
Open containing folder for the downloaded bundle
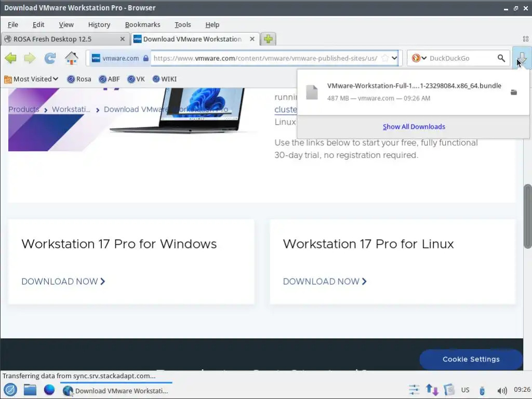(x=514, y=92)
